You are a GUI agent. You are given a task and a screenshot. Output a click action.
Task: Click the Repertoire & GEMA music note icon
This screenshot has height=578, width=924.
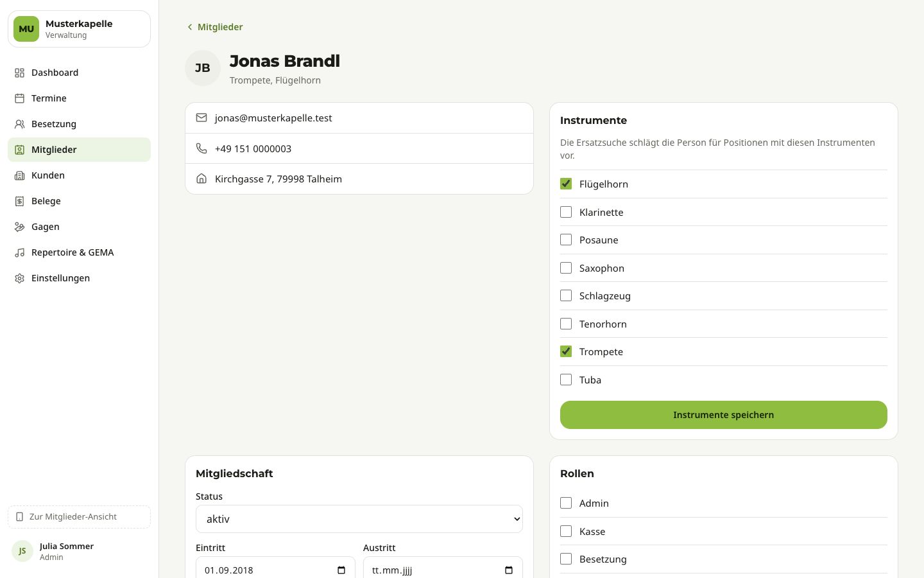20,252
